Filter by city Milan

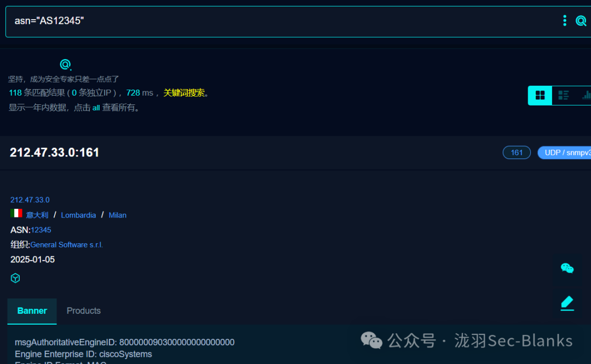118,215
